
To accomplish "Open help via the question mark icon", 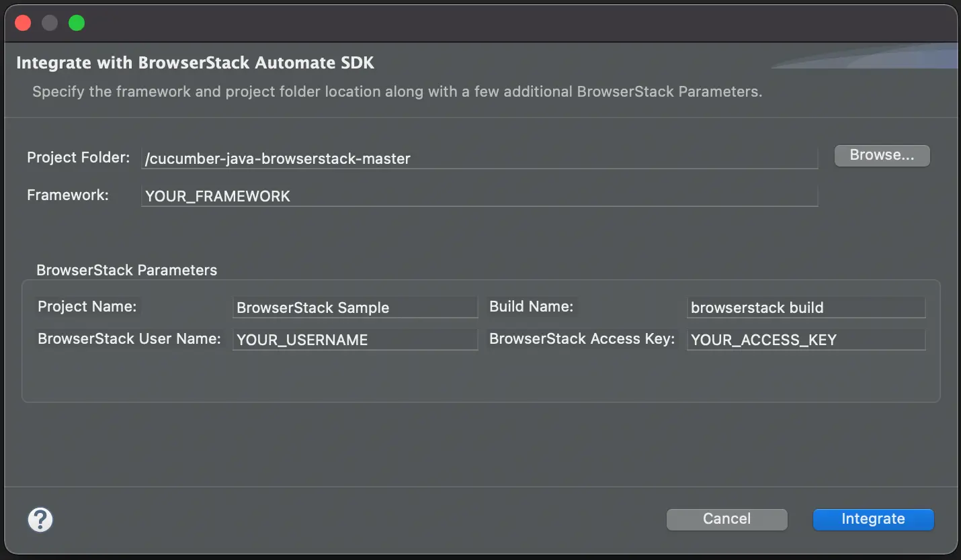I will (40, 519).
